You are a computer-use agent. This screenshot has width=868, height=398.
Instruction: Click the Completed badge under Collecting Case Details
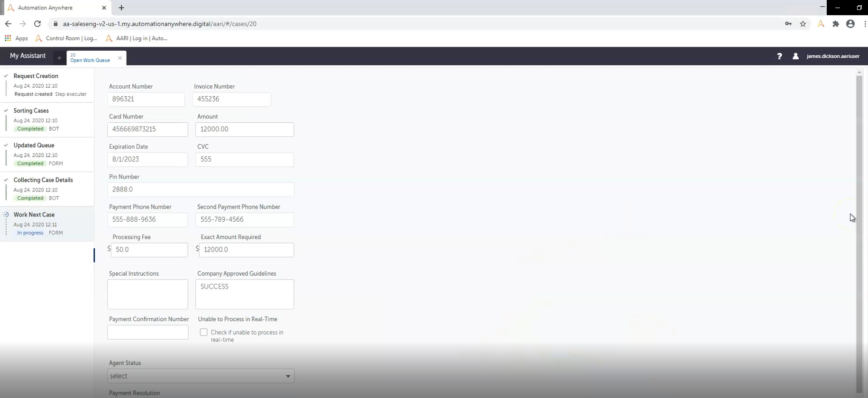click(30, 198)
